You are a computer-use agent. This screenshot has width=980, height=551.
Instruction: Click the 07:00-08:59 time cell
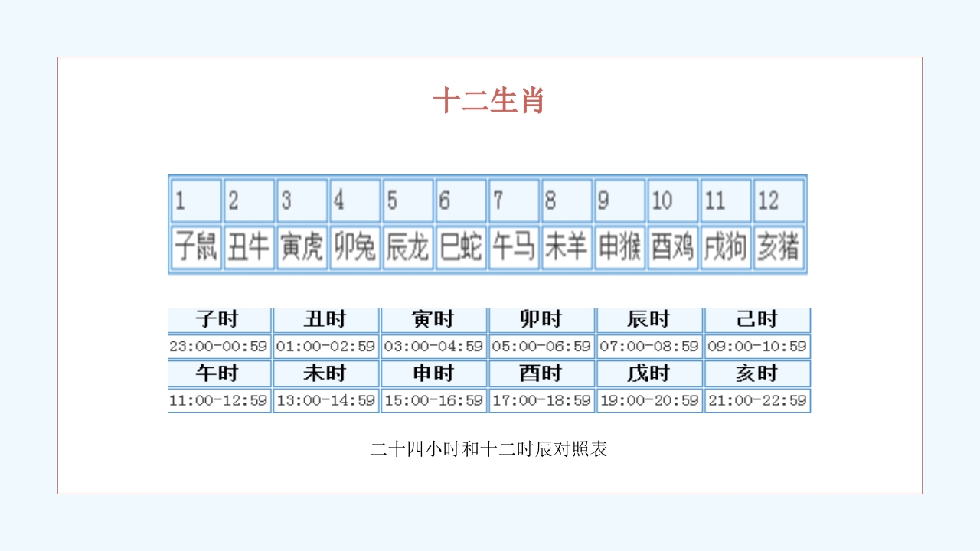[x=648, y=346]
